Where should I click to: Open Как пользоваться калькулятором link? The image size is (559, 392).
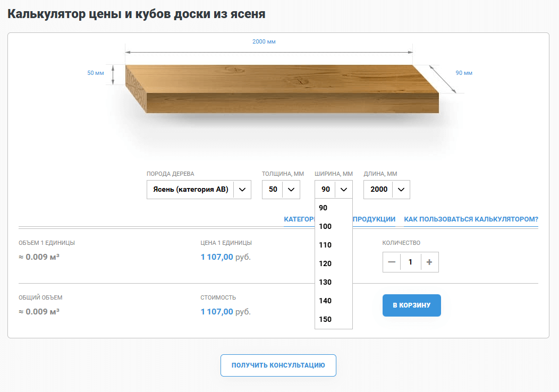pos(471,219)
